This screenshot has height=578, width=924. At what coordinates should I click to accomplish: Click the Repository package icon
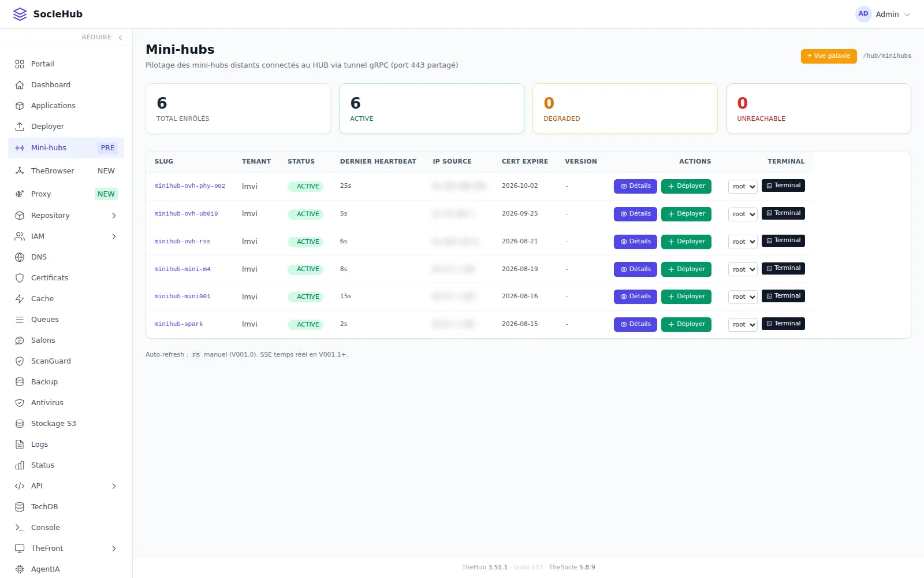pos(20,216)
